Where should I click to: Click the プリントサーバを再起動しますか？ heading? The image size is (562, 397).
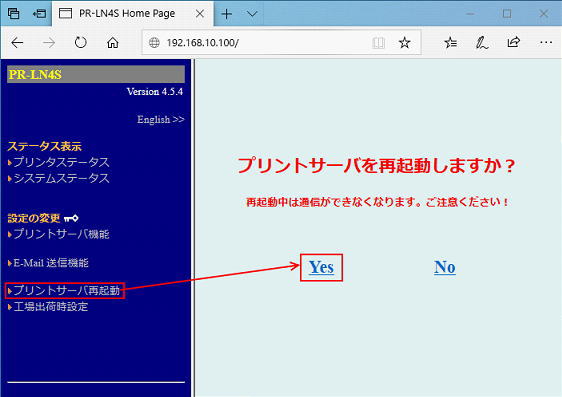tap(376, 166)
